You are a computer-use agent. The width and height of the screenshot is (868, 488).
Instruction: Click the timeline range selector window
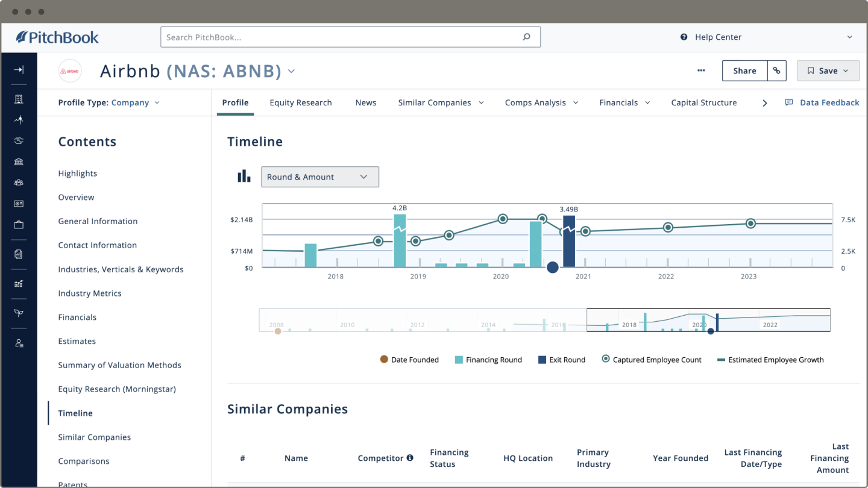(708, 320)
